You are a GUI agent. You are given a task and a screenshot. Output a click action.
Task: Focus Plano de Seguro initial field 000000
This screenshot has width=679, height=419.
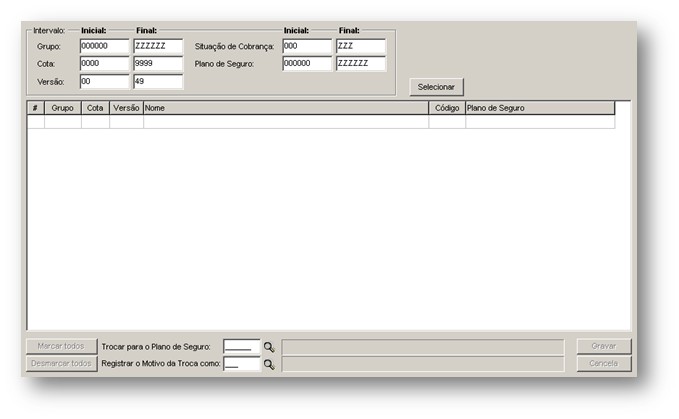(x=307, y=64)
